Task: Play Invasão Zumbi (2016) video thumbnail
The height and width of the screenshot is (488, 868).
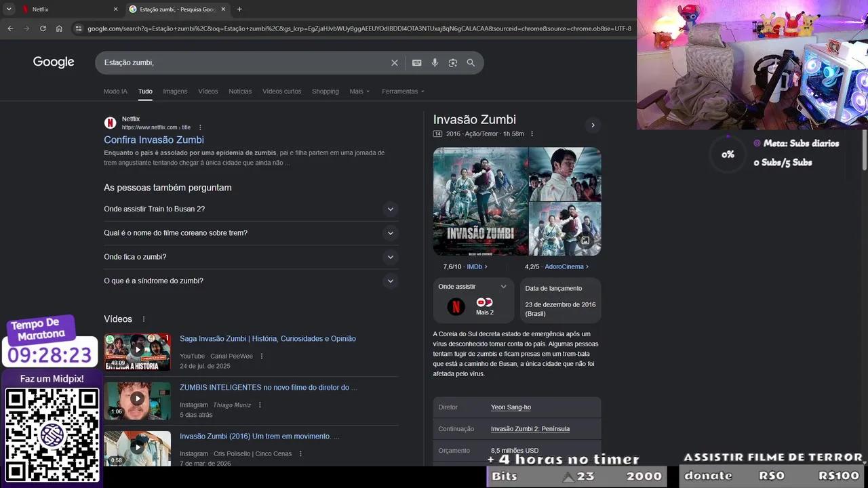Action: (138, 447)
